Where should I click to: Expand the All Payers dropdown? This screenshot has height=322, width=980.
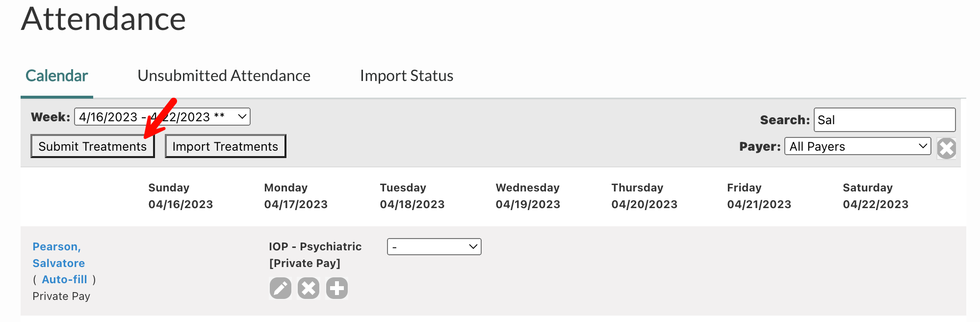coord(857,146)
